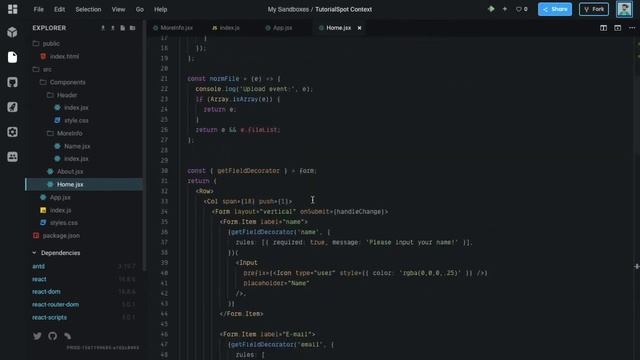This screenshot has width=640, height=360.
Task: Open the Edit menu
Action: 59,9
